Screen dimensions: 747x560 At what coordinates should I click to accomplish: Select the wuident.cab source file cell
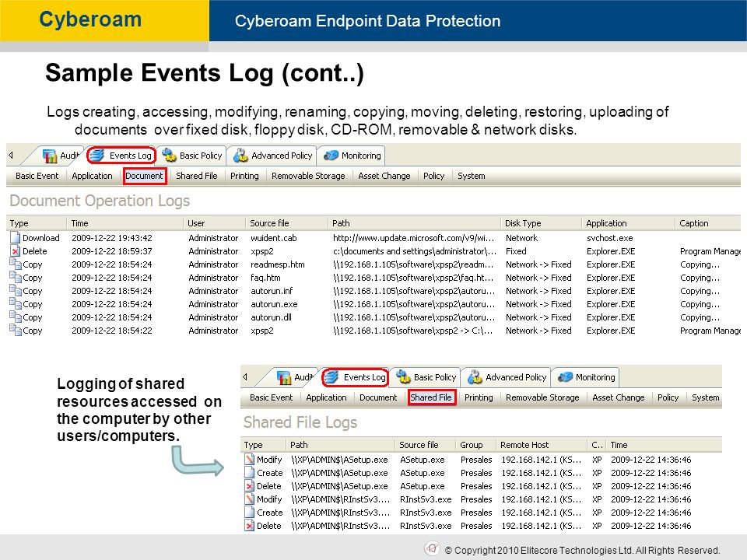pos(273,238)
